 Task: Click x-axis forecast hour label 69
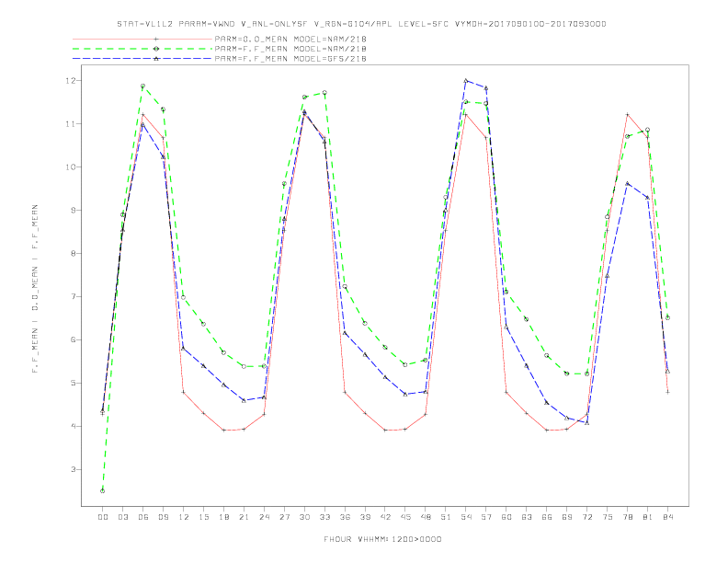(567, 517)
